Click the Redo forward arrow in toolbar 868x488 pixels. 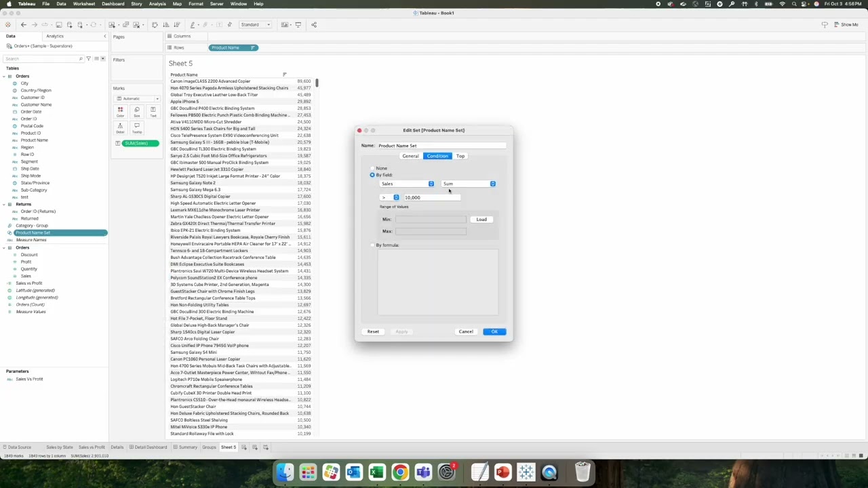35,25
